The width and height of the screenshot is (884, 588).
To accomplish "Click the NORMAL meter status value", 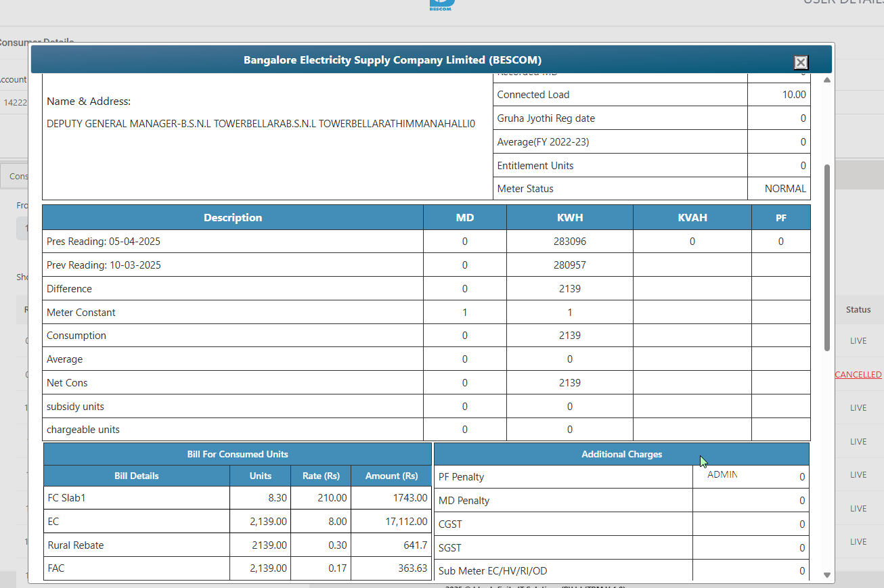I will pos(785,189).
